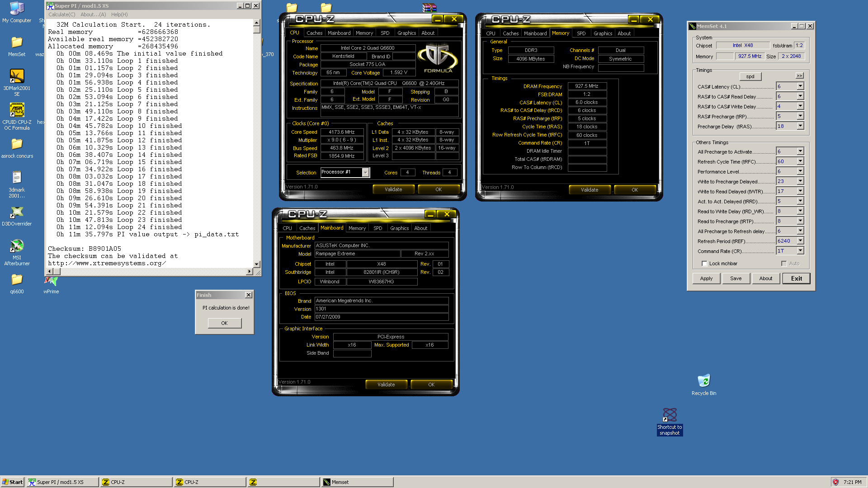Open Help menu in Super PI

(x=119, y=14)
